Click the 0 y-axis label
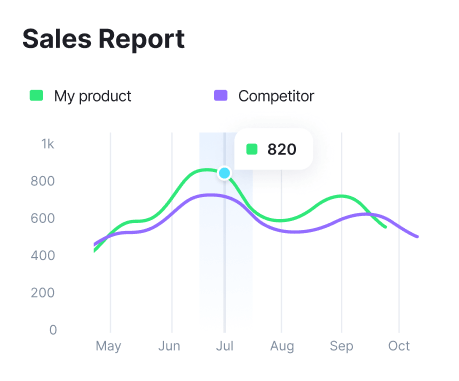Image resolution: width=459 pixels, height=381 pixels. [53, 330]
